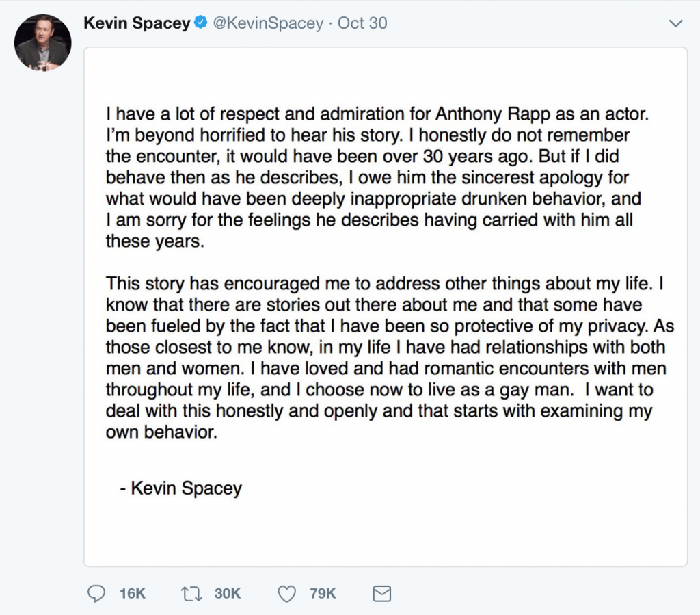View the 16K replies count
This screenshot has width=700, height=615.
133,594
